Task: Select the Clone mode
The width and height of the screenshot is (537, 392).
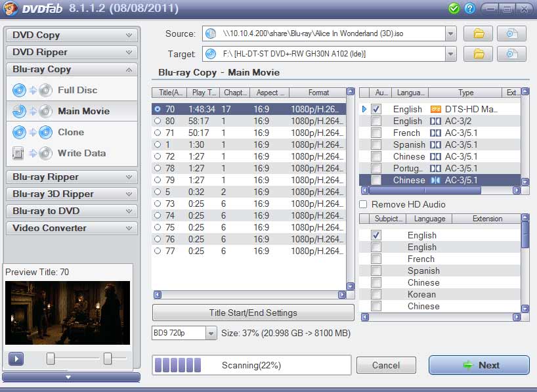Action: [72, 132]
